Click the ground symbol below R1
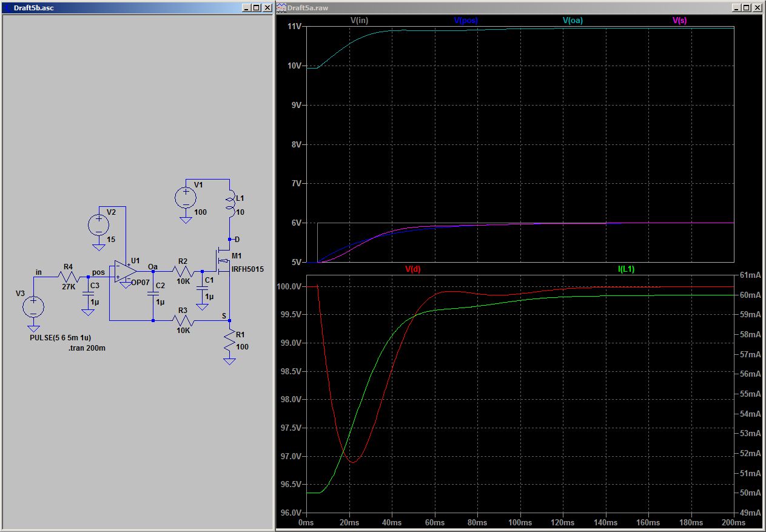The image size is (766, 532). tap(229, 361)
